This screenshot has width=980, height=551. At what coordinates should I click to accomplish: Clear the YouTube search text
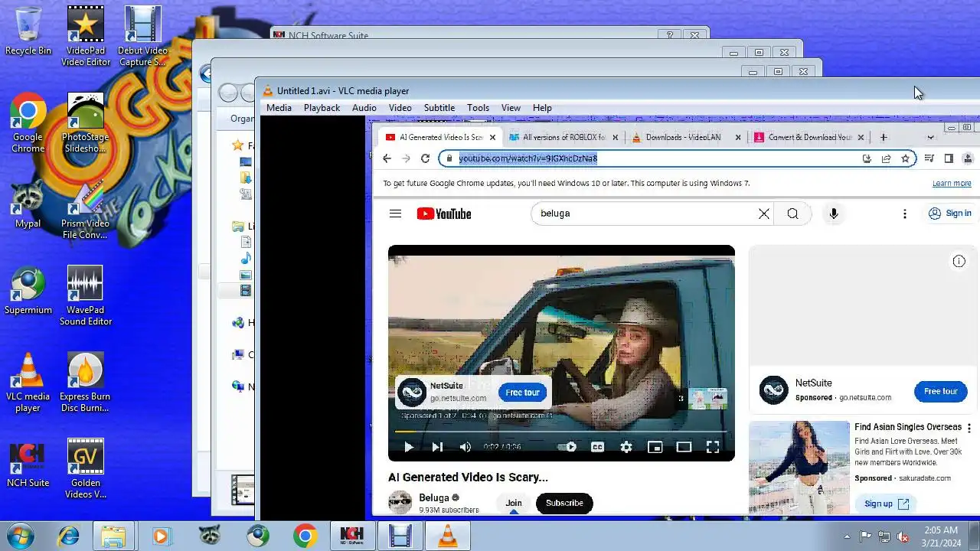pos(763,214)
